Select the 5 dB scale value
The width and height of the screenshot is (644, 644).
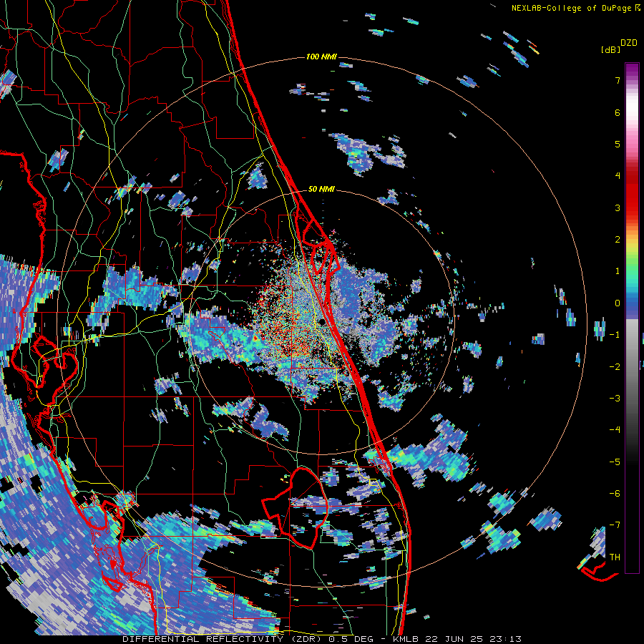[x=618, y=144]
